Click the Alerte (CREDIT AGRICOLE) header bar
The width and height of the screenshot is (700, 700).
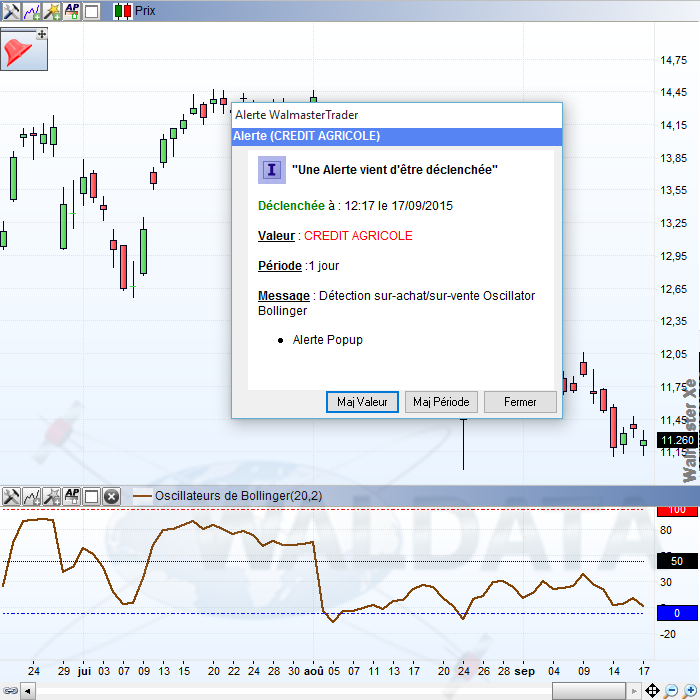pyautogui.click(x=397, y=136)
